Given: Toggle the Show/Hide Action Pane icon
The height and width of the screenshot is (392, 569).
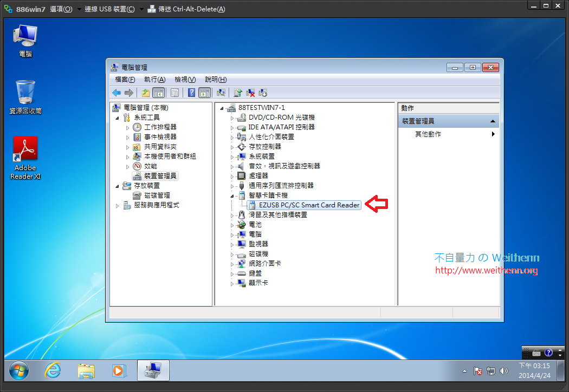Looking at the screenshot, I should tap(205, 93).
